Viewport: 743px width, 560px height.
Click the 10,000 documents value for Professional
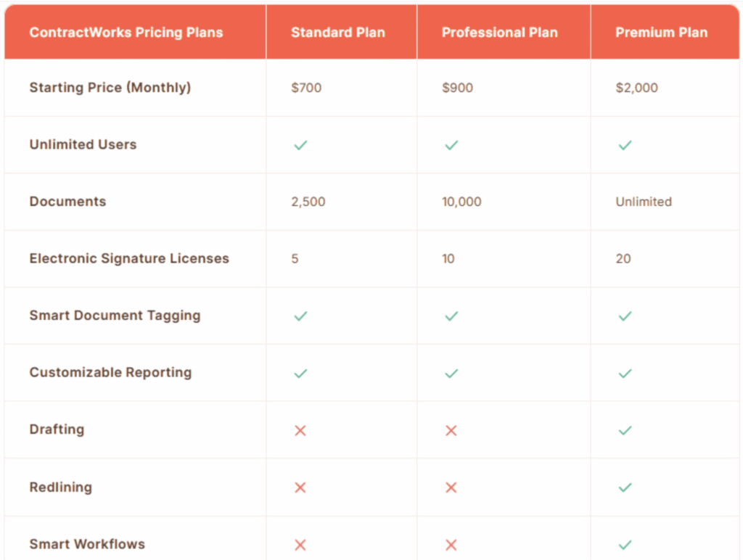pos(461,202)
